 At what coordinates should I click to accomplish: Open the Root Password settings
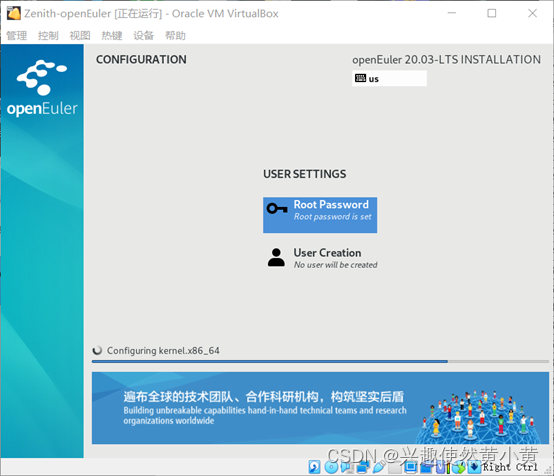320,215
